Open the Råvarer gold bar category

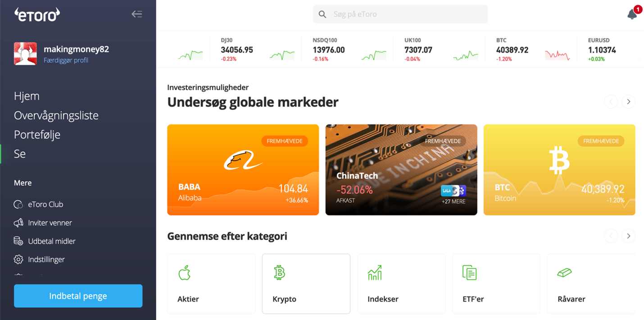(x=591, y=283)
